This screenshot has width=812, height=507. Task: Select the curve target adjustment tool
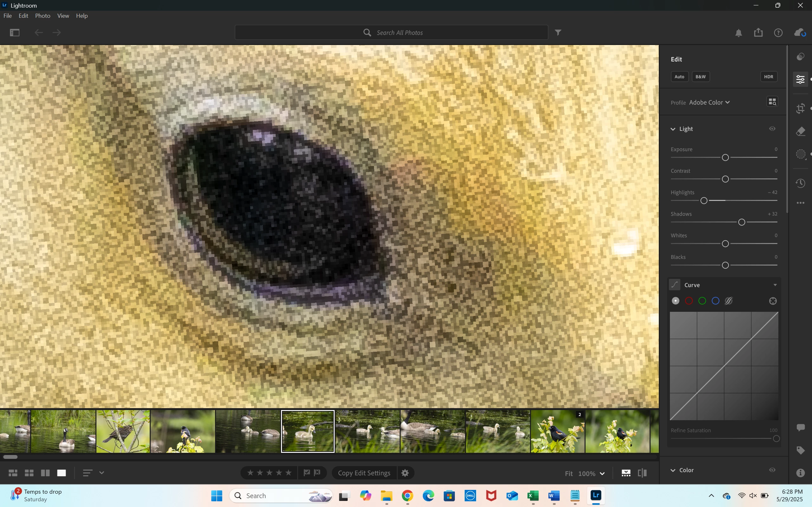tap(773, 301)
